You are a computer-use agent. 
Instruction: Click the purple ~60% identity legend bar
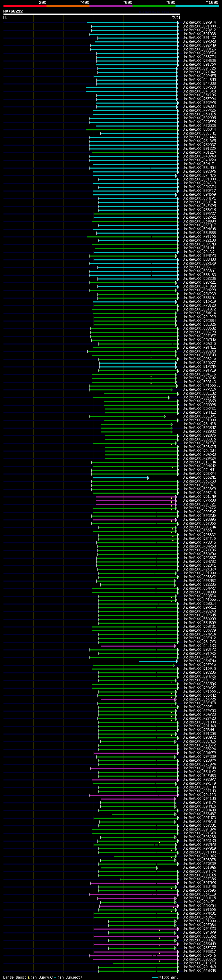tap(111, 6)
